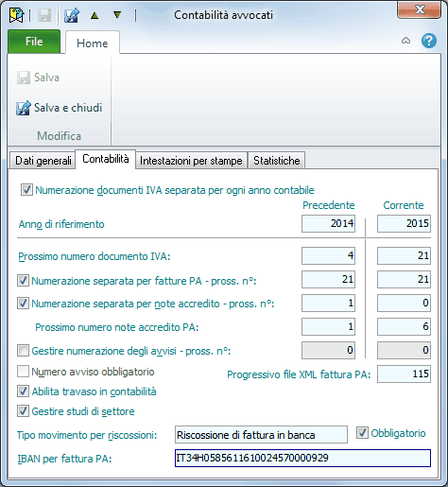This screenshot has height=487, width=448.
Task: Open the Intestazioni per stampe tab
Action: pyautogui.click(x=191, y=161)
